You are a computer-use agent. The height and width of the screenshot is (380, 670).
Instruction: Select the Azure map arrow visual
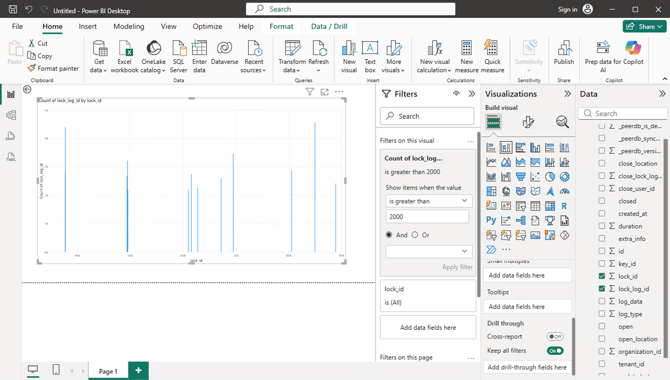(550, 191)
